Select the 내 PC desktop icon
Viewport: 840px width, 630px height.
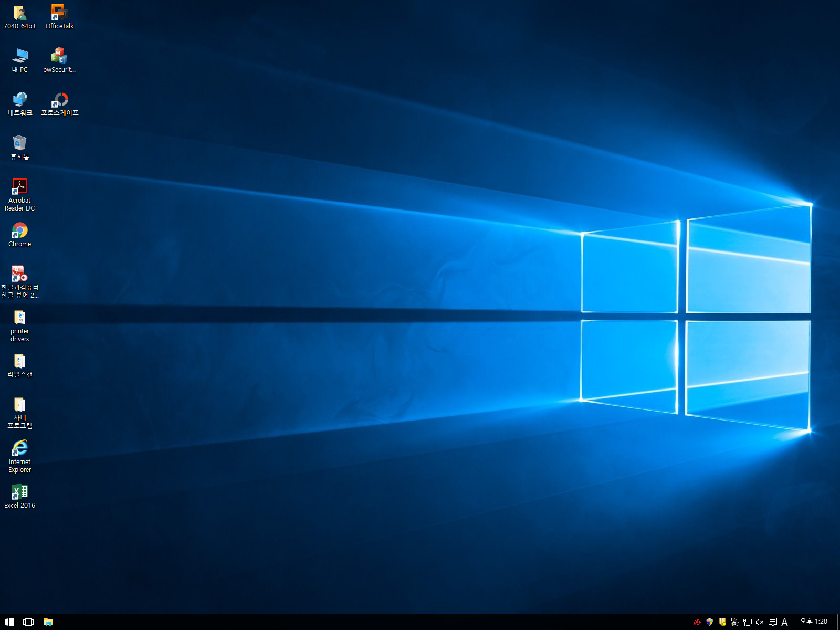[20, 60]
